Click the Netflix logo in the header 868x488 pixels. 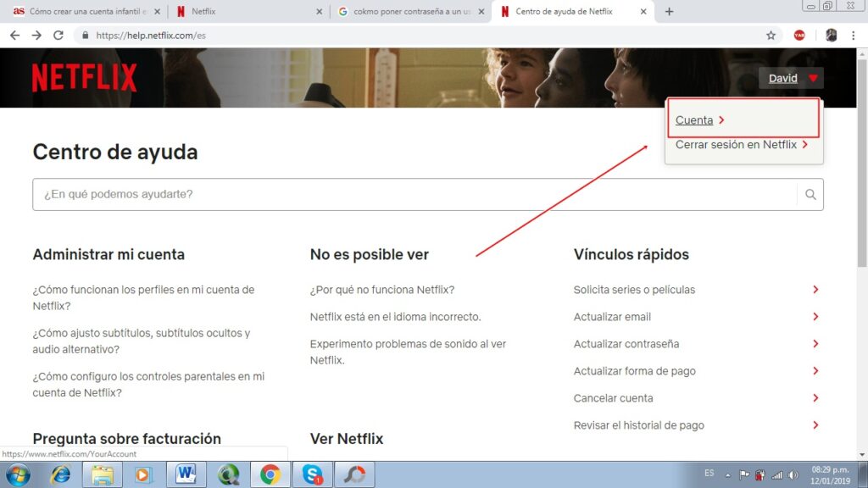pyautogui.click(x=84, y=77)
